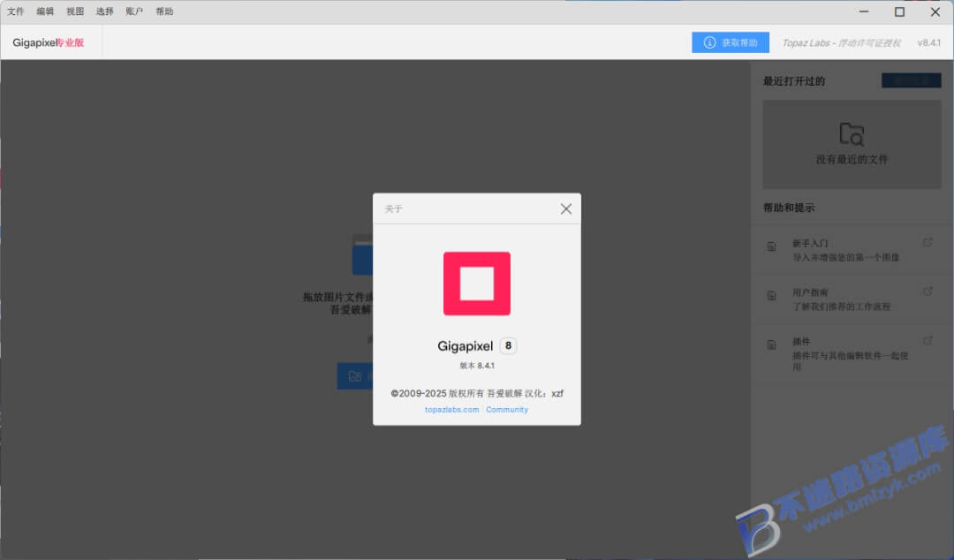
Task: Click the 帮助和提示 heading
Action: [x=789, y=208]
